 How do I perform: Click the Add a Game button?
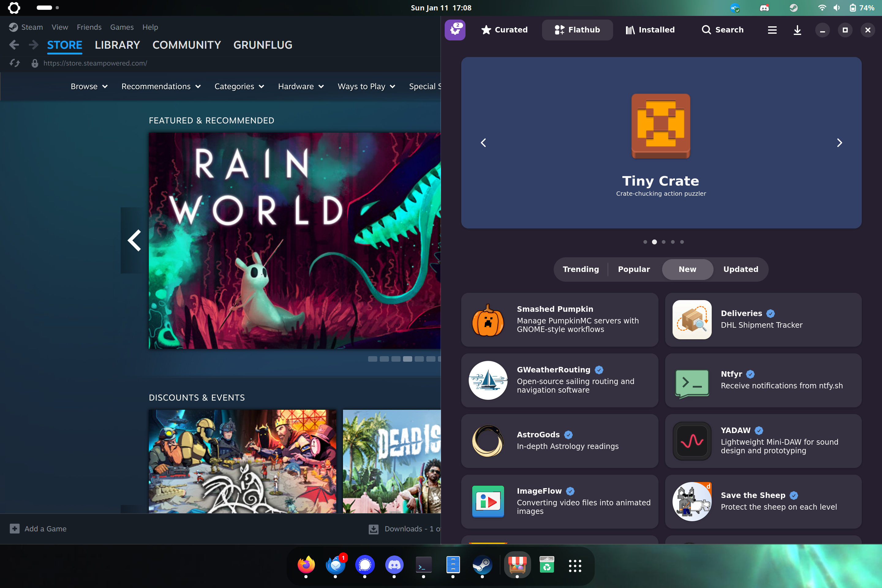(x=38, y=528)
